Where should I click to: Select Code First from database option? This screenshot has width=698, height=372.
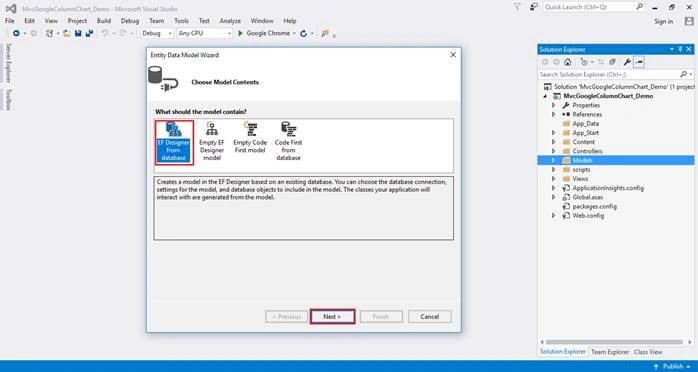point(288,142)
